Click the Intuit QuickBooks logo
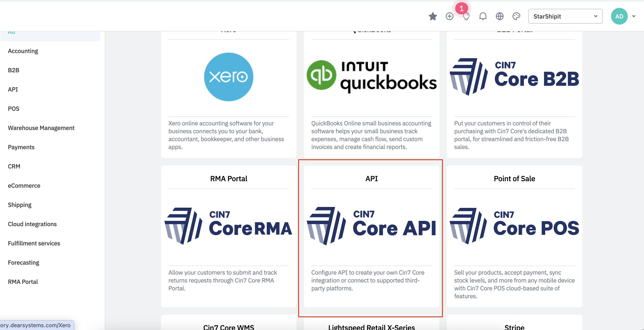The height and width of the screenshot is (330, 644). (371, 76)
